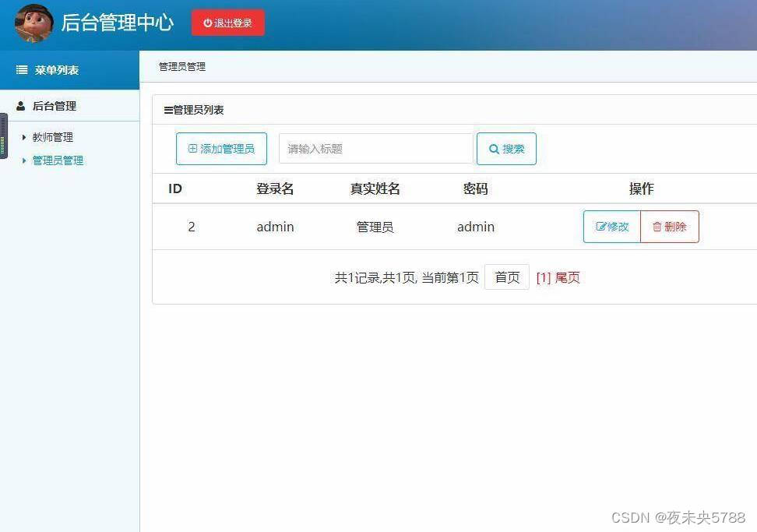Expand the 管理员管理 arrow
This screenshot has height=532, width=757.
(x=24, y=160)
